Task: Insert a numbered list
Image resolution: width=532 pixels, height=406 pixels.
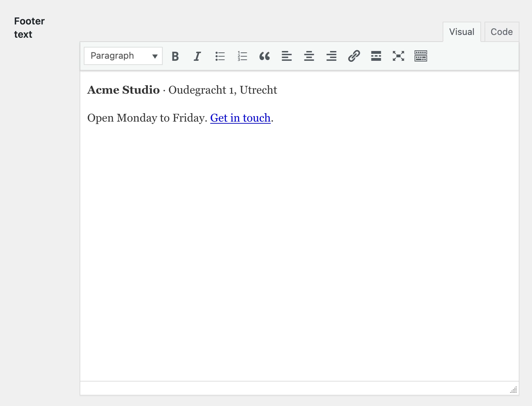Action: [x=242, y=56]
